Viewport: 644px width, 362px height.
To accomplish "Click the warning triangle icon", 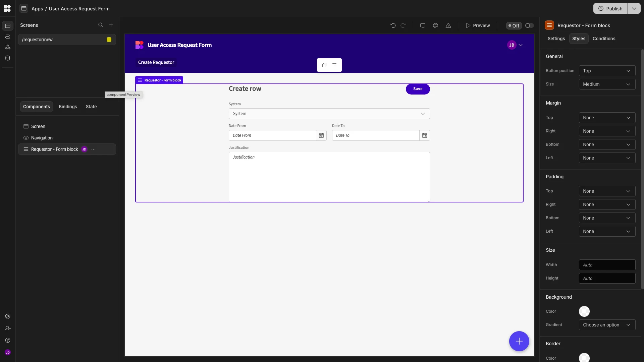I will tap(448, 25).
